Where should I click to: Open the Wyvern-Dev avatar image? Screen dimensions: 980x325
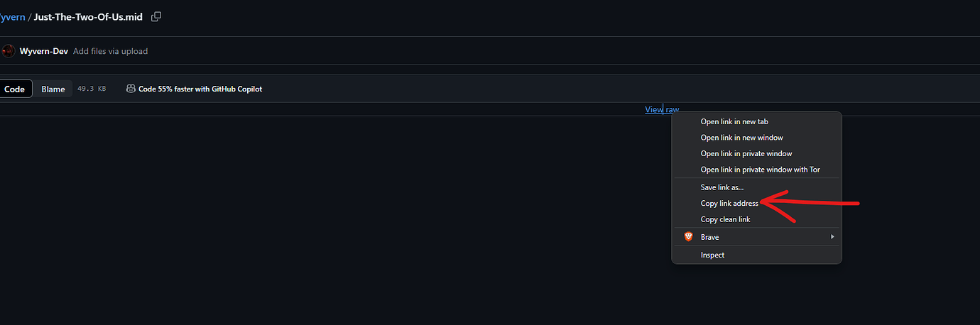pyautogui.click(x=8, y=51)
